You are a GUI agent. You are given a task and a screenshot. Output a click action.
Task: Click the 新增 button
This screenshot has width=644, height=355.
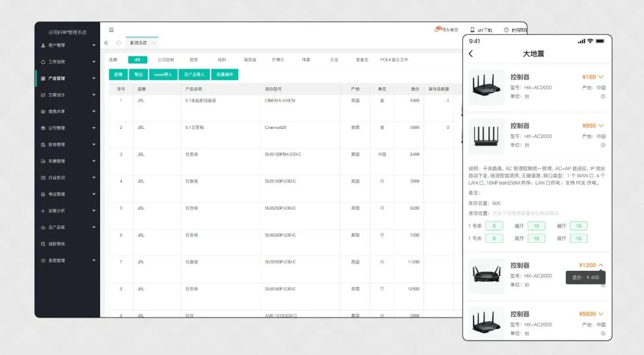click(x=118, y=75)
